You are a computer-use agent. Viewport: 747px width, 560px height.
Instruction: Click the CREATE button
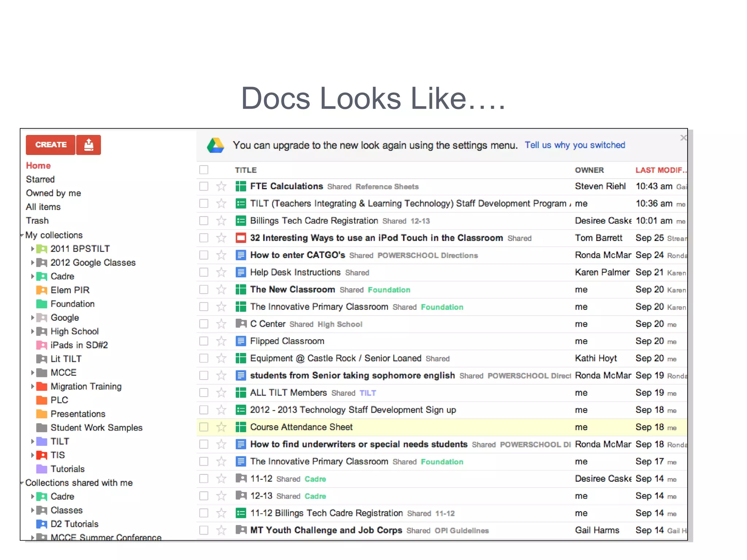tap(51, 145)
